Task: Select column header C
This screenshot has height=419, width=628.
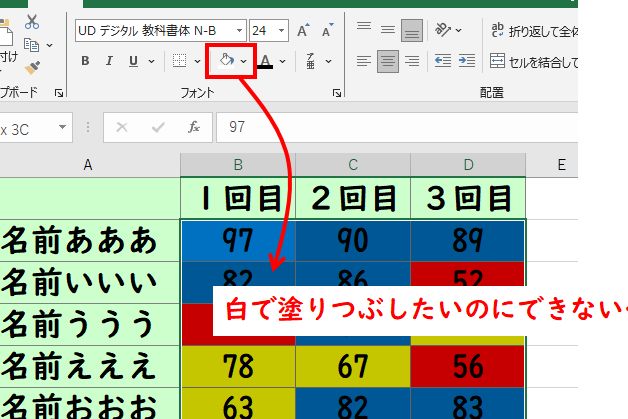Action: pyautogui.click(x=352, y=164)
